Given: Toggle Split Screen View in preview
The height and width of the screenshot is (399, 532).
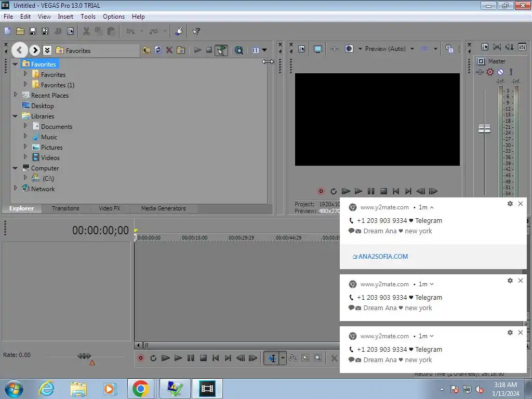Looking at the screenshot, I should (x=349, y=49).
